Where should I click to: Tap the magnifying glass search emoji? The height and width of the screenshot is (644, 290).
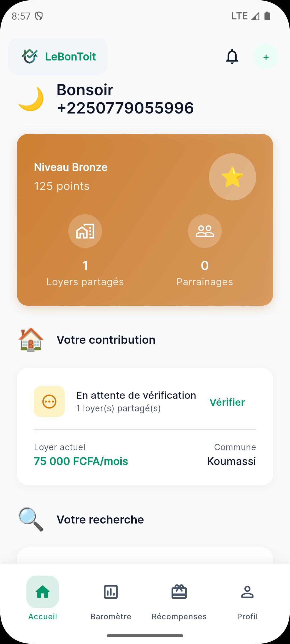coord(31,519)
